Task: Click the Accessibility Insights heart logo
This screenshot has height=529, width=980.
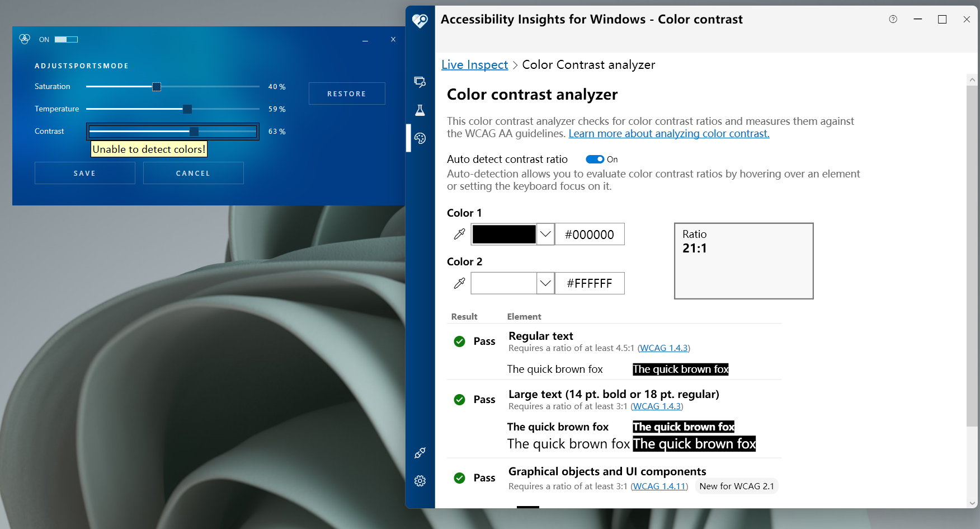Action: [420, 21]
